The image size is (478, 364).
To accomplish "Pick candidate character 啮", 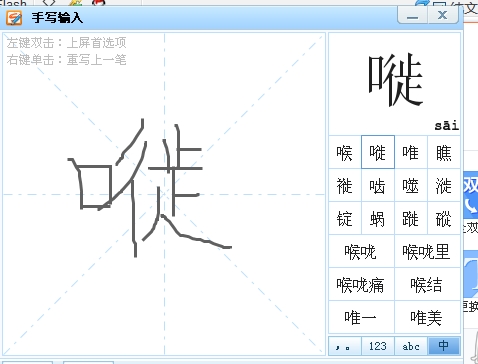I will (378, 185).
